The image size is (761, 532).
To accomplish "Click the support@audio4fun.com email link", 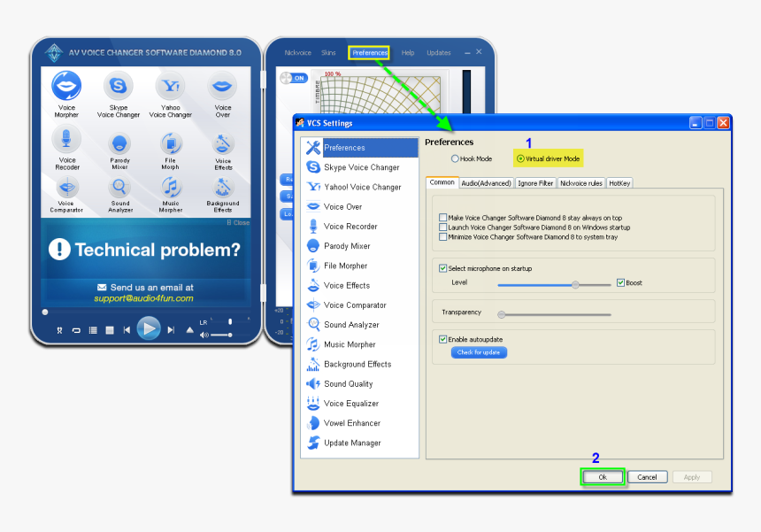I will click(x=143, y=298).
